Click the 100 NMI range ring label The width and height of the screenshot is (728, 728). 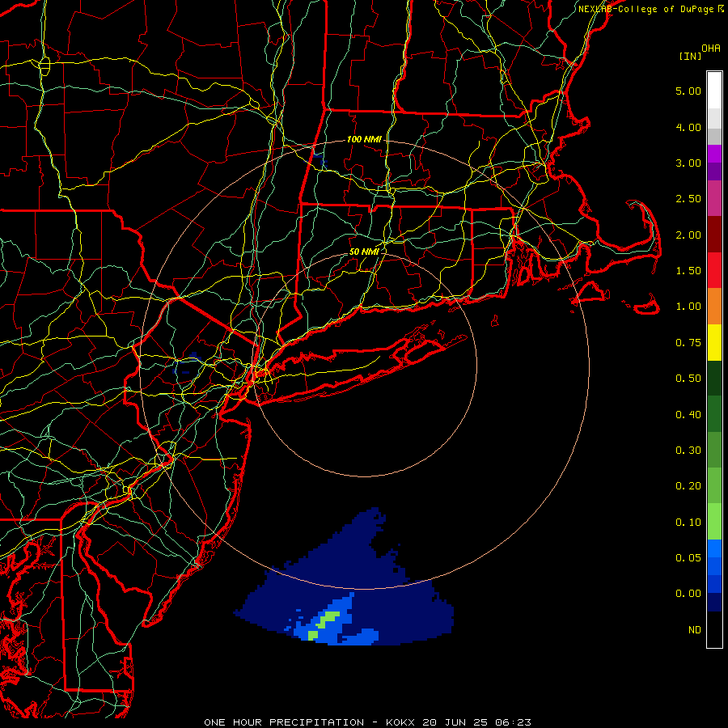pyautogui.click(x=364, y=139)
